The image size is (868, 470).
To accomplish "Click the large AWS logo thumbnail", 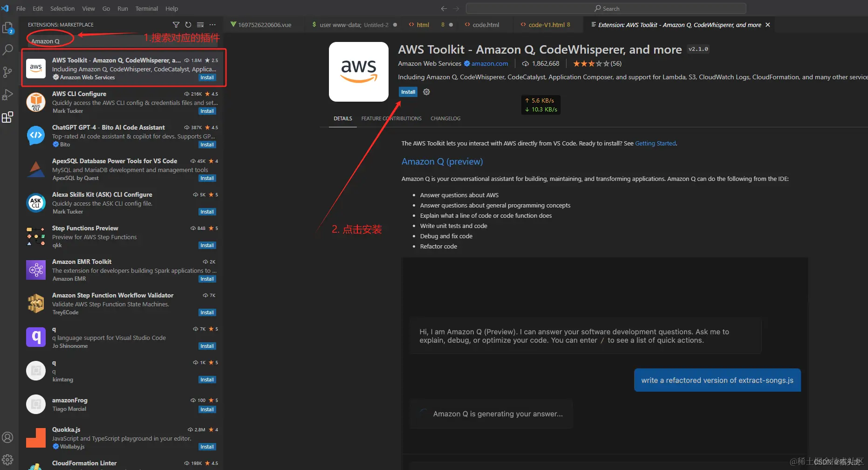I will pos(359,72).
